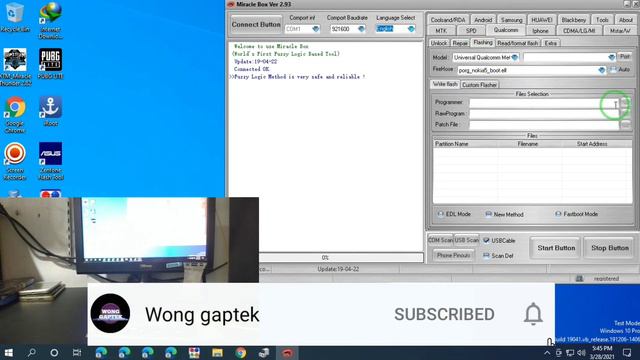The height and width of the screenshot is (360, 640).
Task: Click the USB Scan button
Action: (x=467, y=240)
